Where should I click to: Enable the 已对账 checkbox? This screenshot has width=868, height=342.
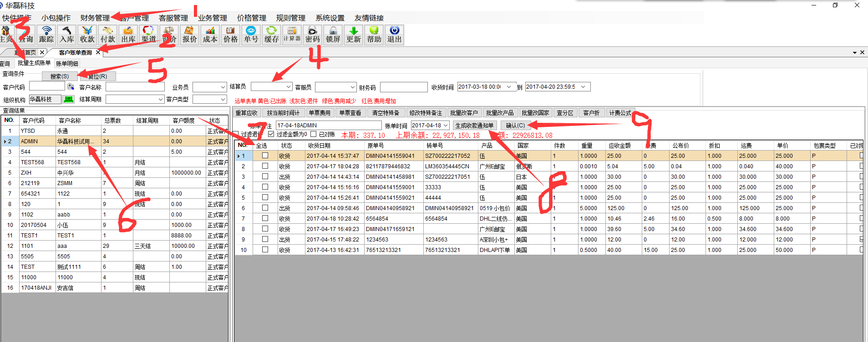313,134
